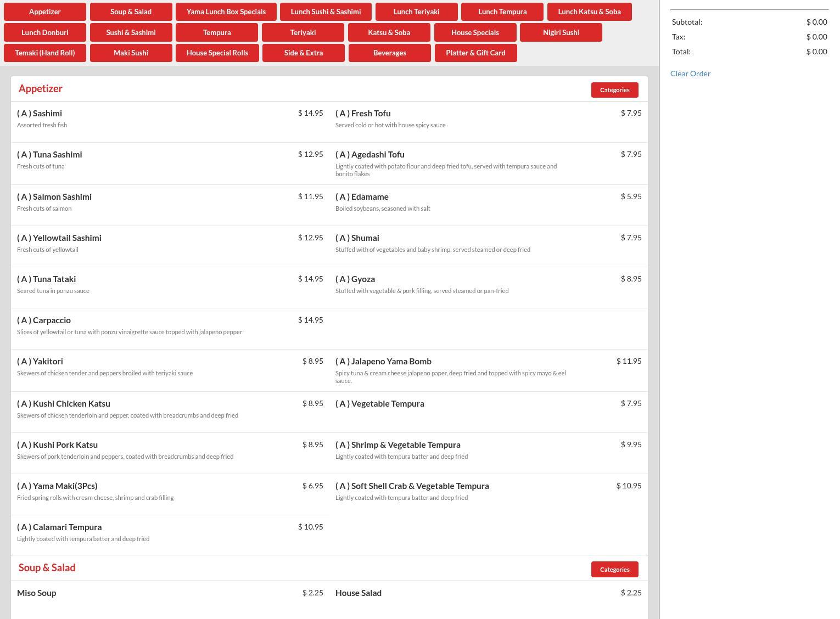Open the Temaki (Hand Roll) category
This screenshot has height=619, width=840.
click(x=45, y=53)
